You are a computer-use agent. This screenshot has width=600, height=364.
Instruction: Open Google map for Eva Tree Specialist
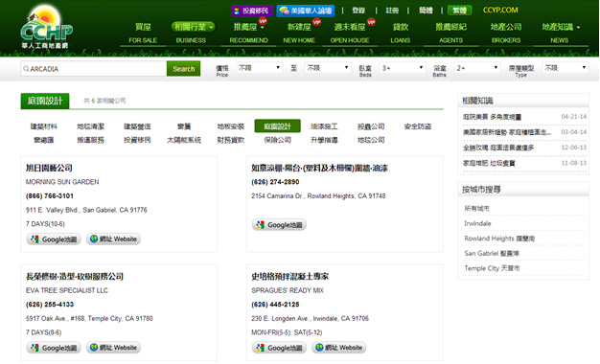(x=54, y=348)
